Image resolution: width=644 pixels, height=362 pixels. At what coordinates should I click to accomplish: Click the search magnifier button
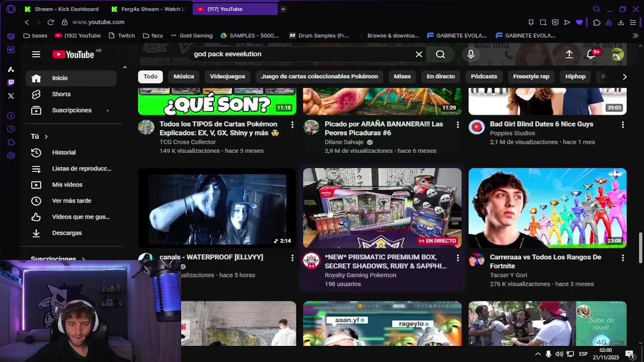[x=440, y=54]
